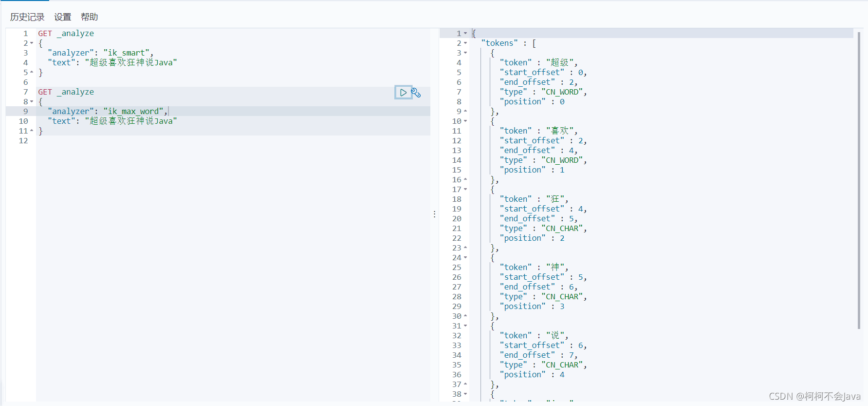Image resolution: width=868 pixels, height=406 pixels.
Task: Open the wrench request options icon
Action: pos(416,93)
